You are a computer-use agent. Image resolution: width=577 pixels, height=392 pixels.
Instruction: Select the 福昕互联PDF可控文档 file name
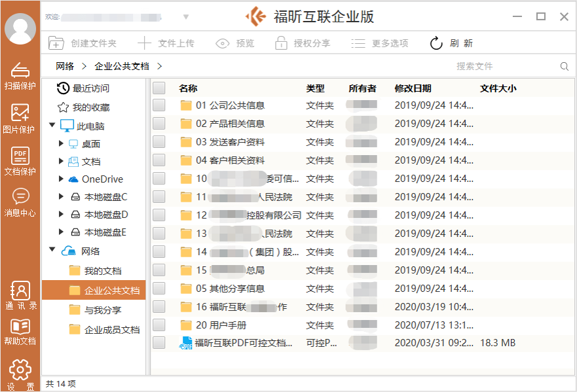coord(244,343)
